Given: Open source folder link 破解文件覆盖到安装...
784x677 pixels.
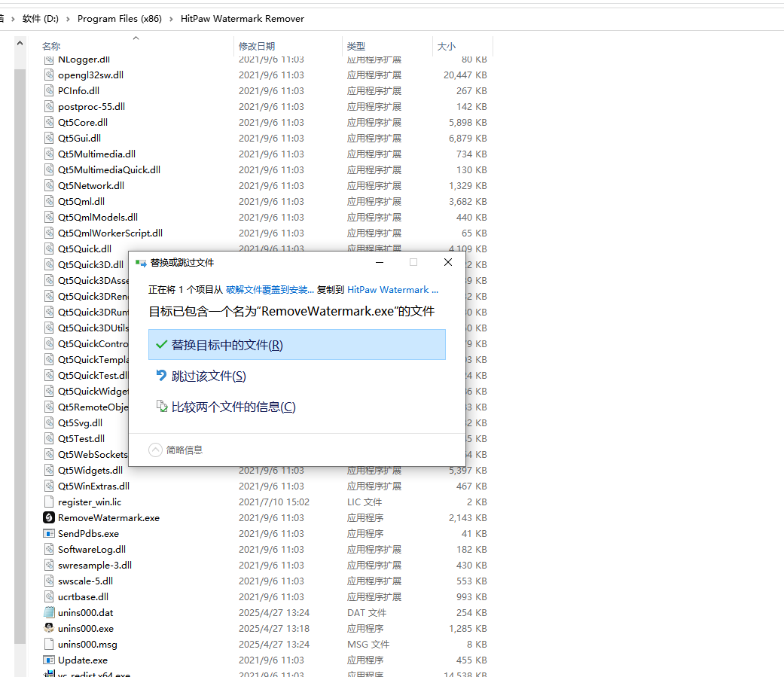Looking at the screenshot, I should [x=270, y=289].
